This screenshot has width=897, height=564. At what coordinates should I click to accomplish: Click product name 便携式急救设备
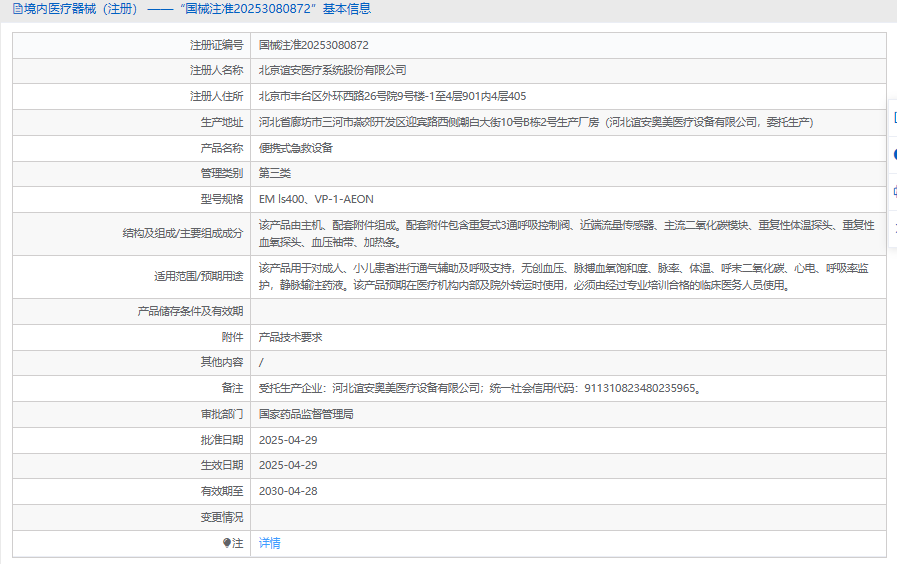click(295, 147)
